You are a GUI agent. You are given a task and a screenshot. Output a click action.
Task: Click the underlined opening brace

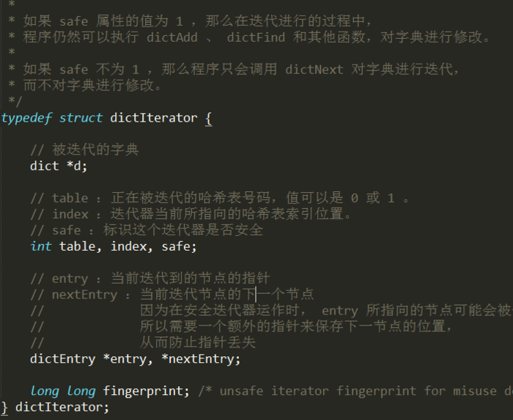(x=209, y=118)
